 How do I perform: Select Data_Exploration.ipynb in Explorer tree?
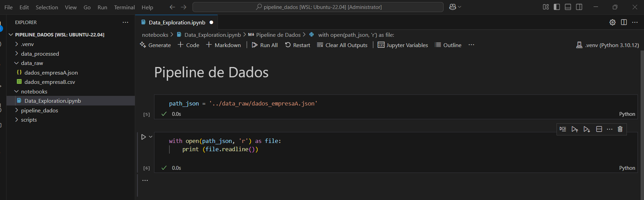point(71,101)
